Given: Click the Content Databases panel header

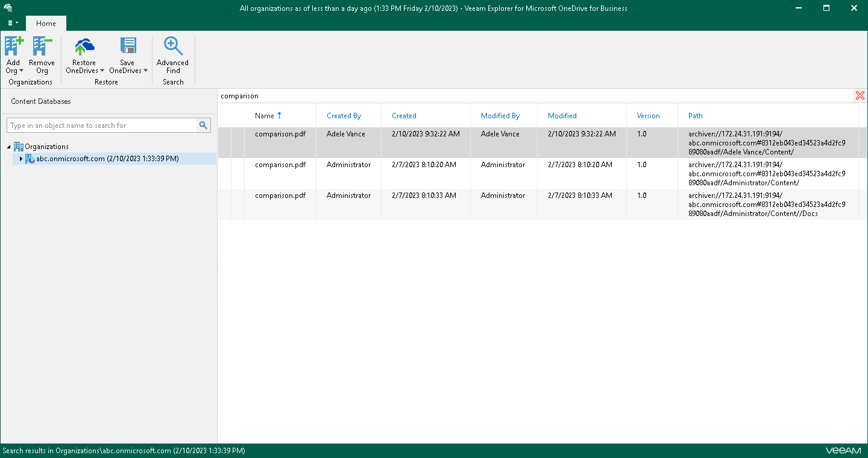Looking at the screenshot, I should pos(41,101).
